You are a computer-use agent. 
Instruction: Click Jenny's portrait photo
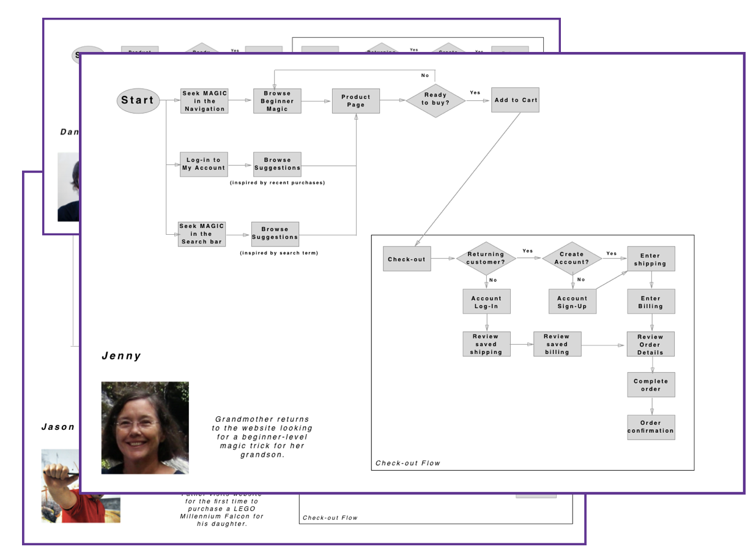point(145,428)
